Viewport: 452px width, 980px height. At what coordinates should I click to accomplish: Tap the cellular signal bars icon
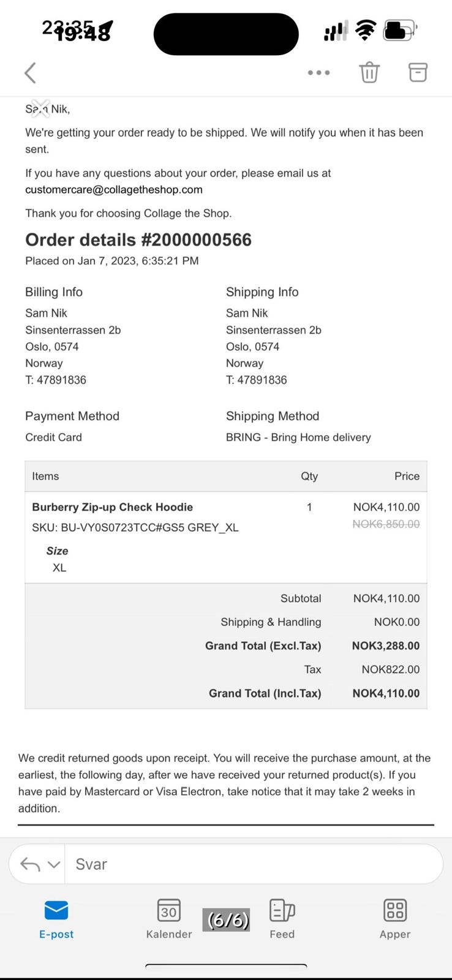pos(335,31)
